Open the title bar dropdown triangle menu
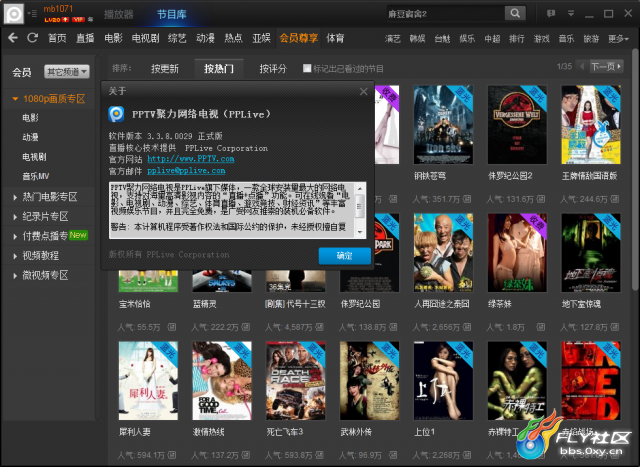This screenshot has width=640, height=467. click(571, 13)
